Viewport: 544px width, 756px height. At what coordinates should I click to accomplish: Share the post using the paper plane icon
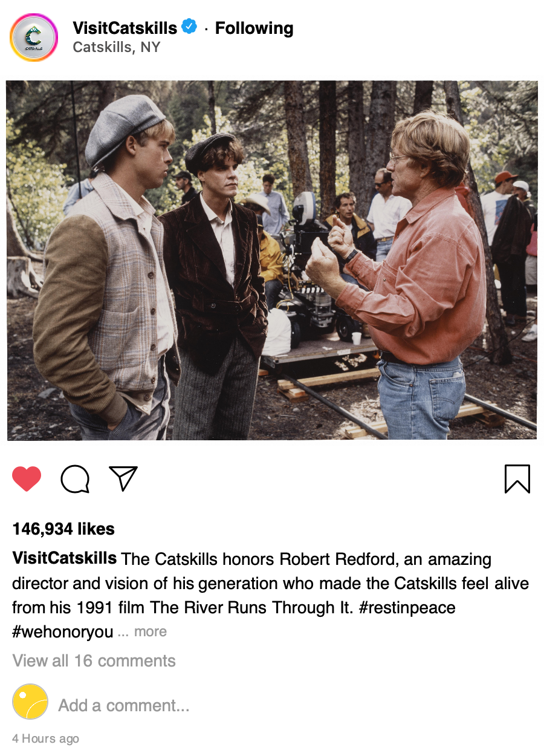[123, 478]
